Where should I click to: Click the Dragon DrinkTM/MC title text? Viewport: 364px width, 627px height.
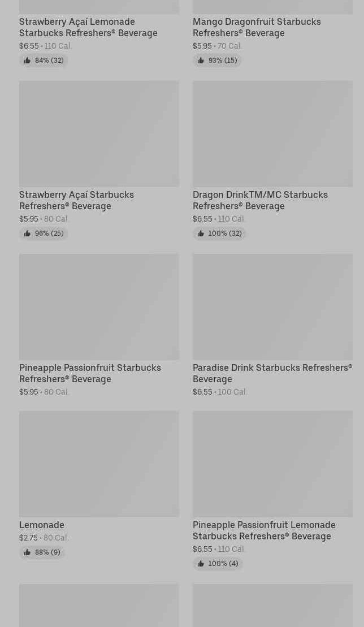click(260, 200)
